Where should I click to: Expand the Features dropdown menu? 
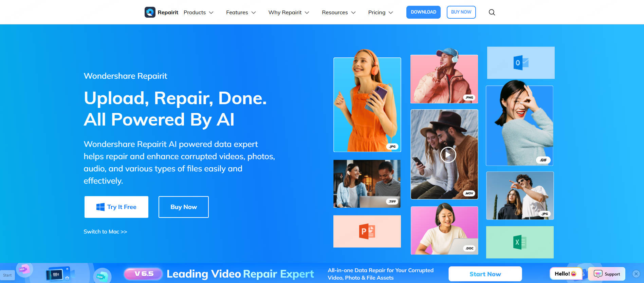[x=241, y=13]
